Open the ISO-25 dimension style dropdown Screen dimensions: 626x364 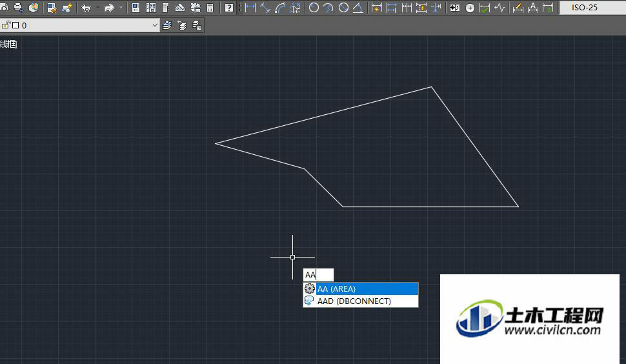coord(592,7)
